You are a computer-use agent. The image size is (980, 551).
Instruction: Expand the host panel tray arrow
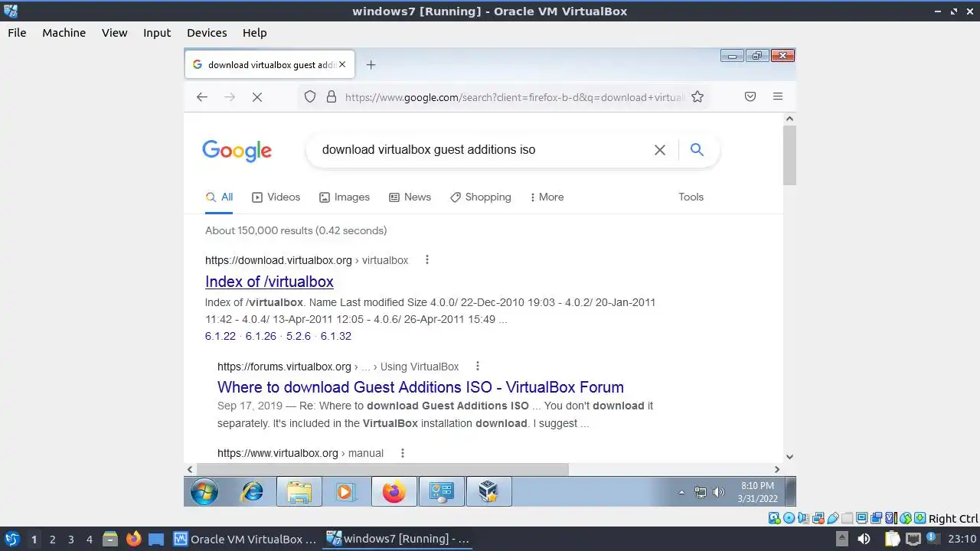point(841,539)
